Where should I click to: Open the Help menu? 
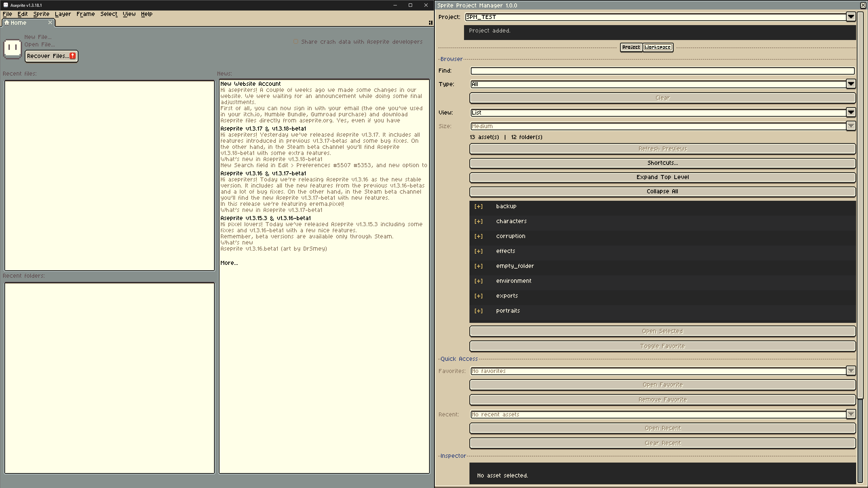click(x=147, y=14)
